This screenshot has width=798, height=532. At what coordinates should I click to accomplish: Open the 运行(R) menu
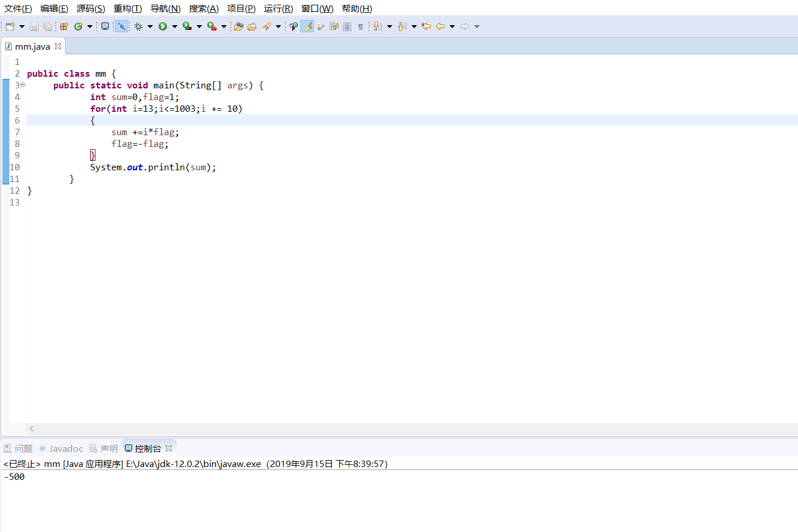click(x=278, y=8)
